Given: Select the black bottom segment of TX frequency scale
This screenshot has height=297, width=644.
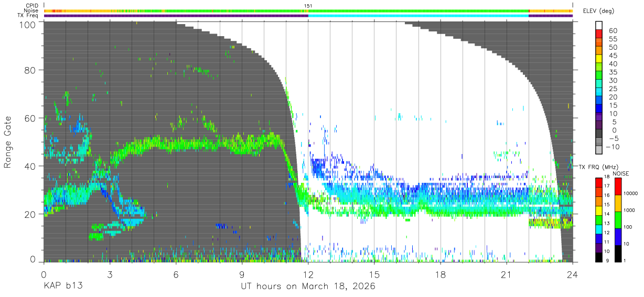Looking at the screenshot, I should [x=599, y=257].
